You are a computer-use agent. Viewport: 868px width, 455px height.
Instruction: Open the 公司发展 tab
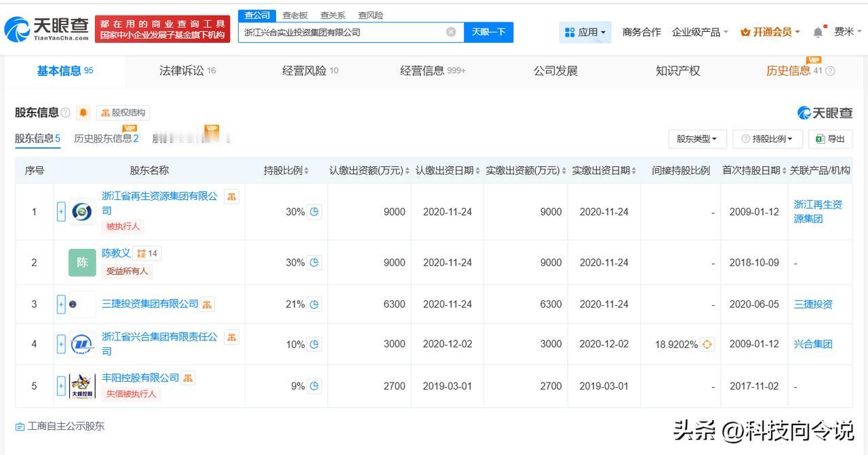click(555, 71)
